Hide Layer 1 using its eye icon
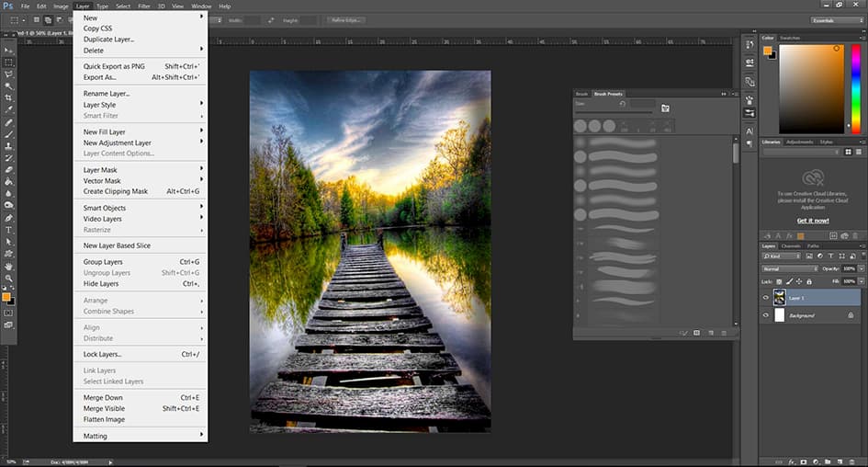 tap(766, 297)
